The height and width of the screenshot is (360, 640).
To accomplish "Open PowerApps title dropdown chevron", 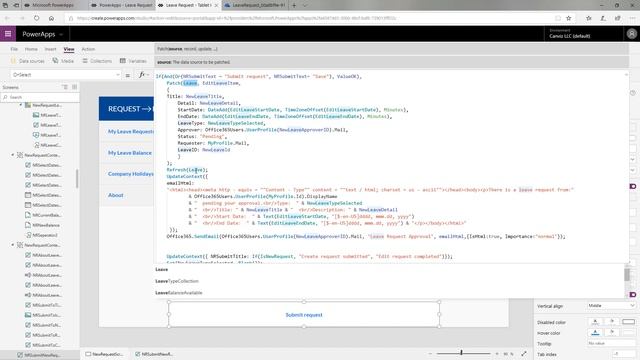I will coord(61,34).
